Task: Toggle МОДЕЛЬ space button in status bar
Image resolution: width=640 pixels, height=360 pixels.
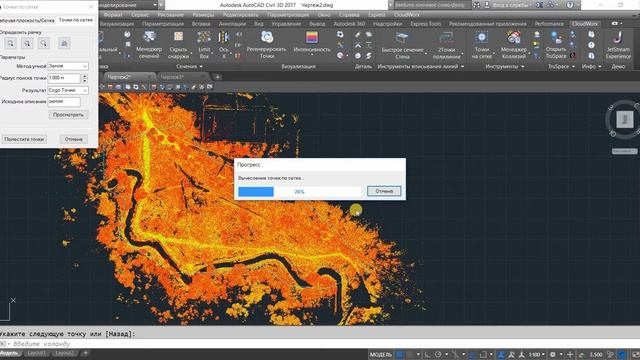Action: (380, 354)
